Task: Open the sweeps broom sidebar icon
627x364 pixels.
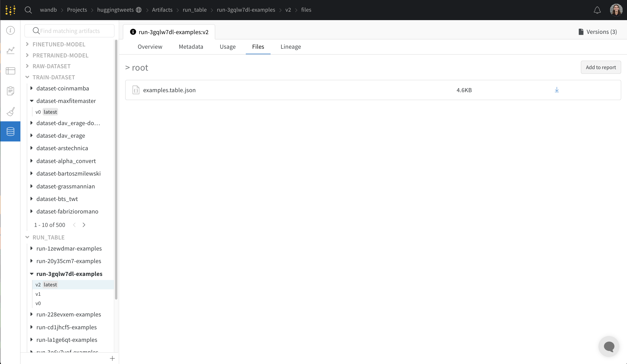Action: [11, 111]
